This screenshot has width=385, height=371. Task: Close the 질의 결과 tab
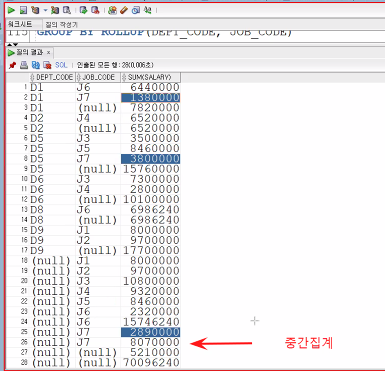[48, 52]
